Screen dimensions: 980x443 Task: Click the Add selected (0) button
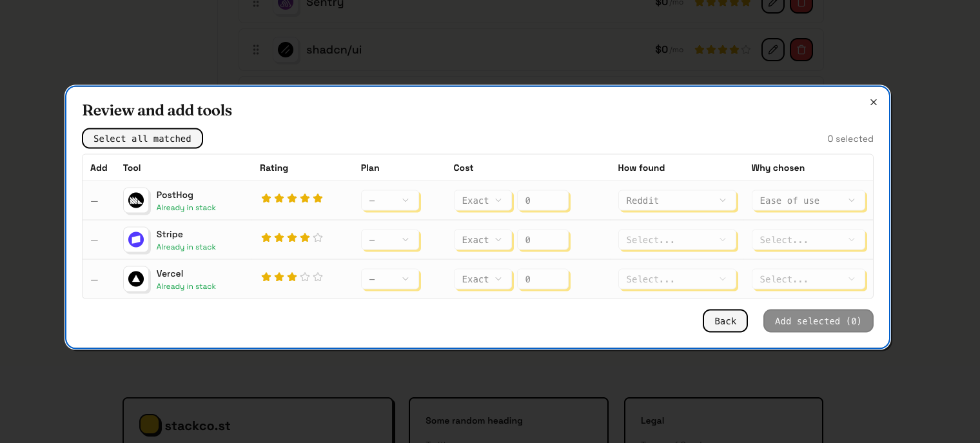(x=818, y=320)
